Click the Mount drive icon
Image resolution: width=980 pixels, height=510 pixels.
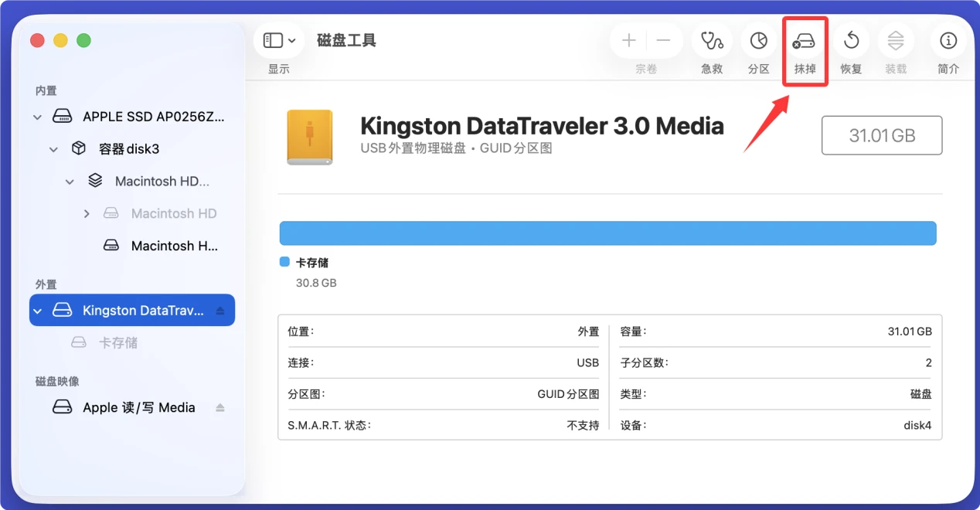tap(896, 40)
